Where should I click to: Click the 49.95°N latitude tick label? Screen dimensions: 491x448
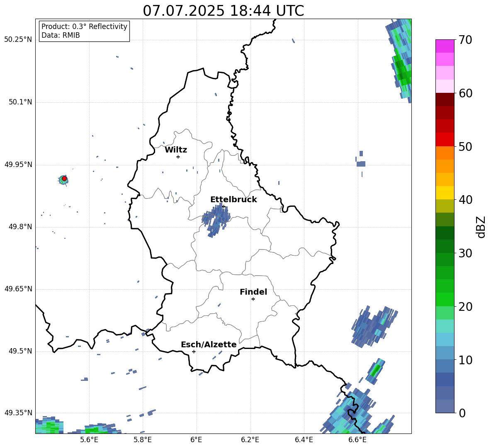coord(18,165)
